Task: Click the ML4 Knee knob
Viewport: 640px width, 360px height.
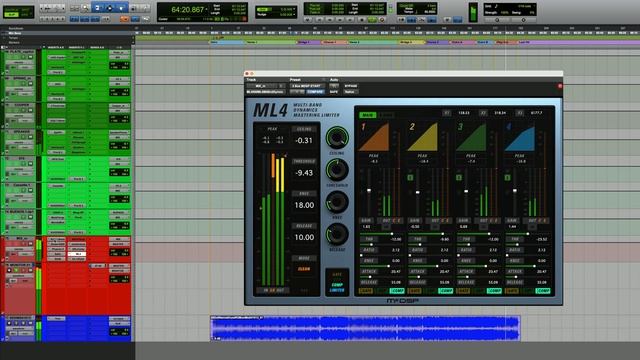Action: click(337, 202)
